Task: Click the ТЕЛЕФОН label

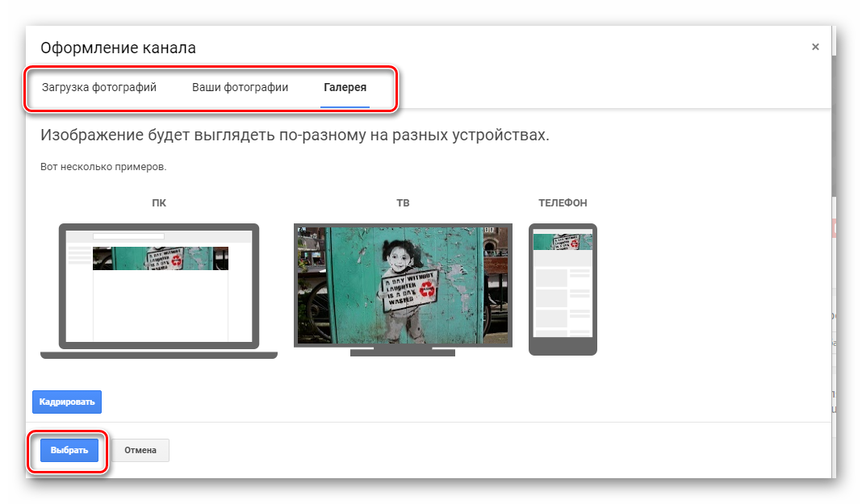Action: pyautogui.click(x=563, y=203)
